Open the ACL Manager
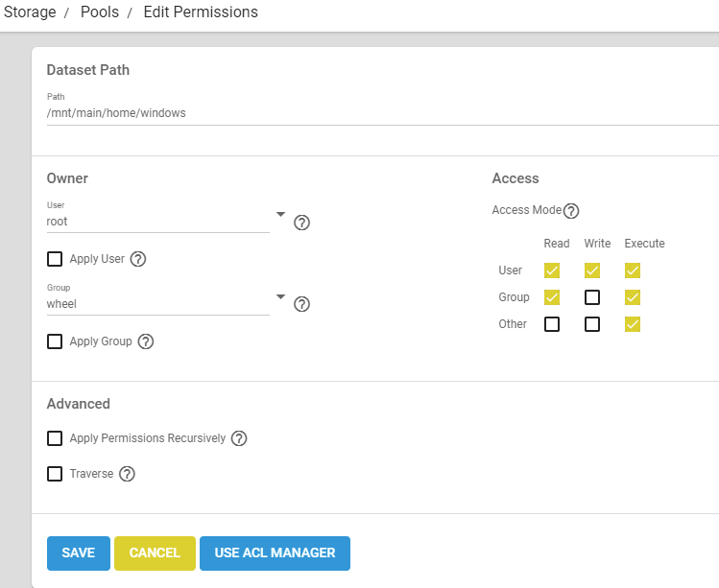Image resolution: width=719 pixels, height=588 pixels. coord(275,553)
